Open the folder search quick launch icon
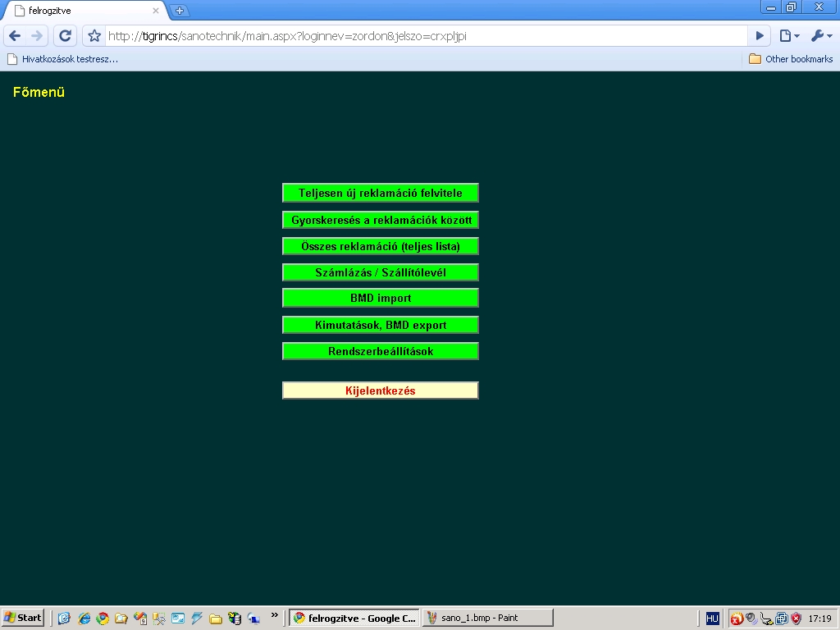Viewport: 840px width, 630px height. [x=121, y=619]
